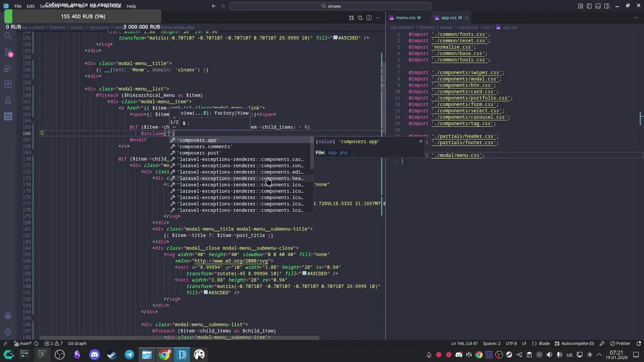This screenshot has height=362, width=644.
Task: Click the Obsidian icon in taskbar
Action: [x=77, y=354]
